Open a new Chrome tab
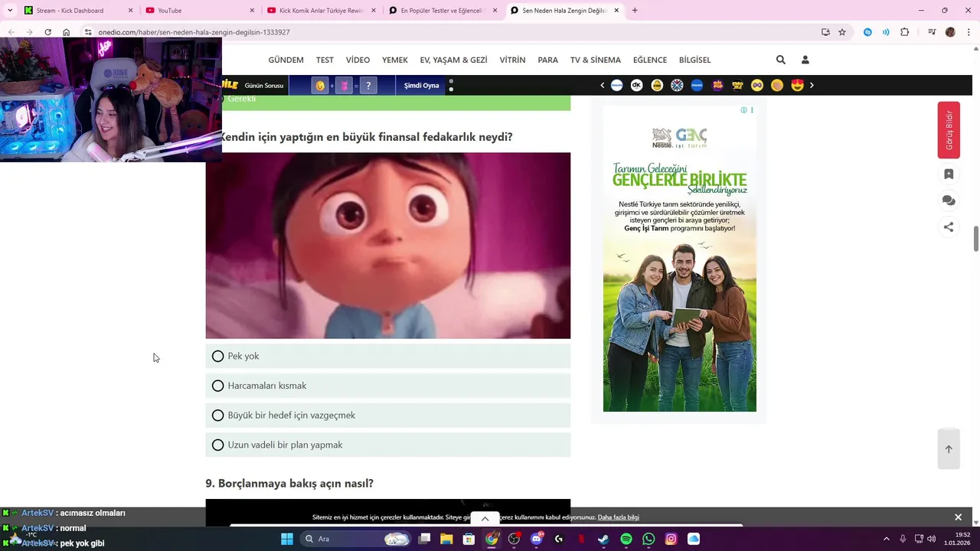Image resolution: width=980 pixels, height=551 pixels. (635, 10)
